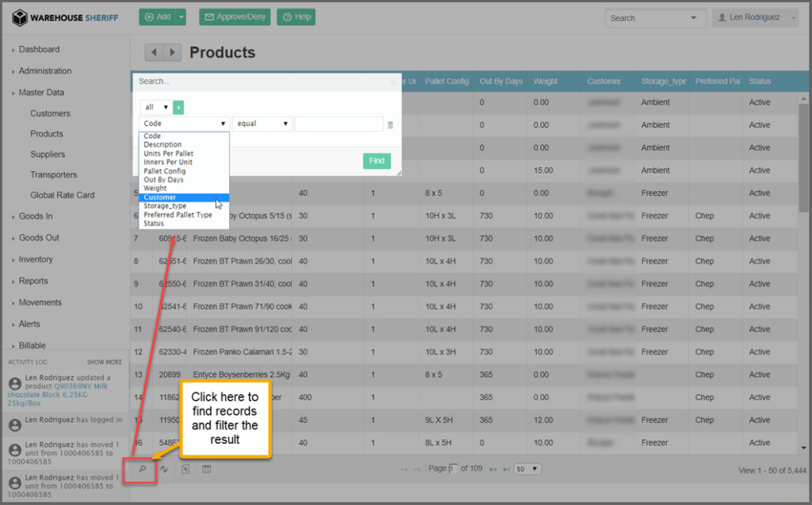Open Suppliers under Master Data
This screenshot has height=505, width=812.
[48, 155]
